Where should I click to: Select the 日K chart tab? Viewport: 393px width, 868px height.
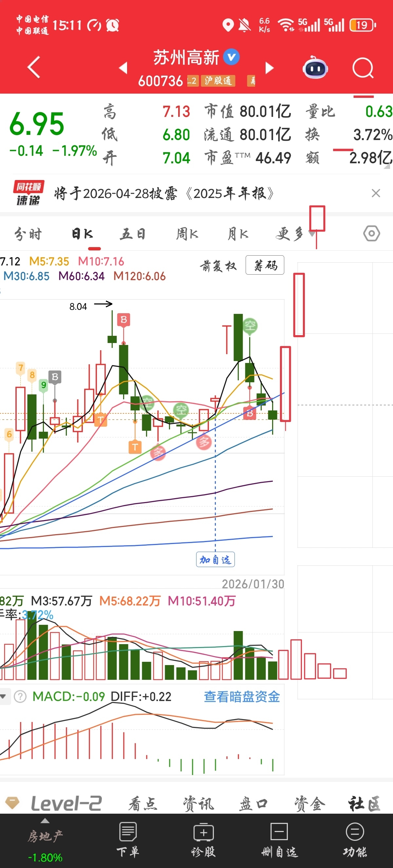(x=82, y=234)
